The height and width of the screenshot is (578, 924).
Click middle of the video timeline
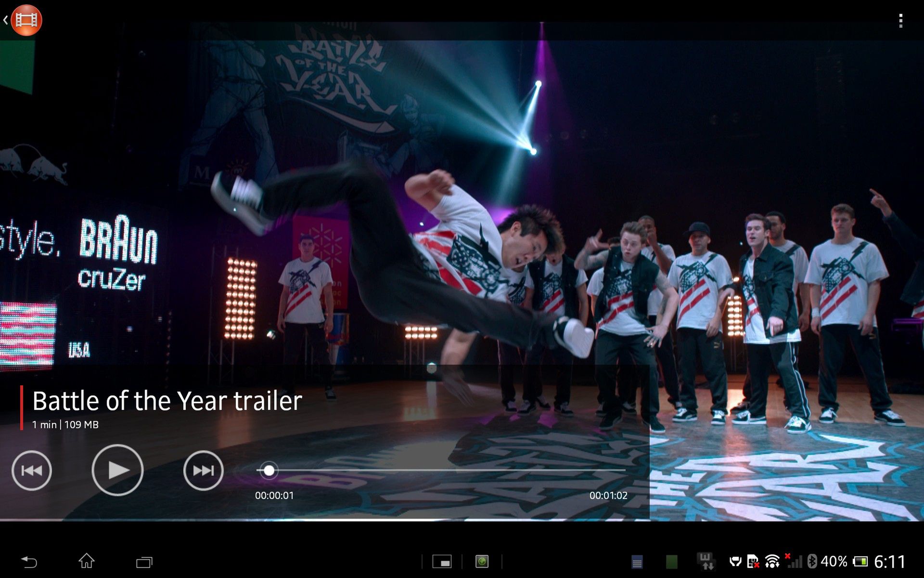coord(441,470)
